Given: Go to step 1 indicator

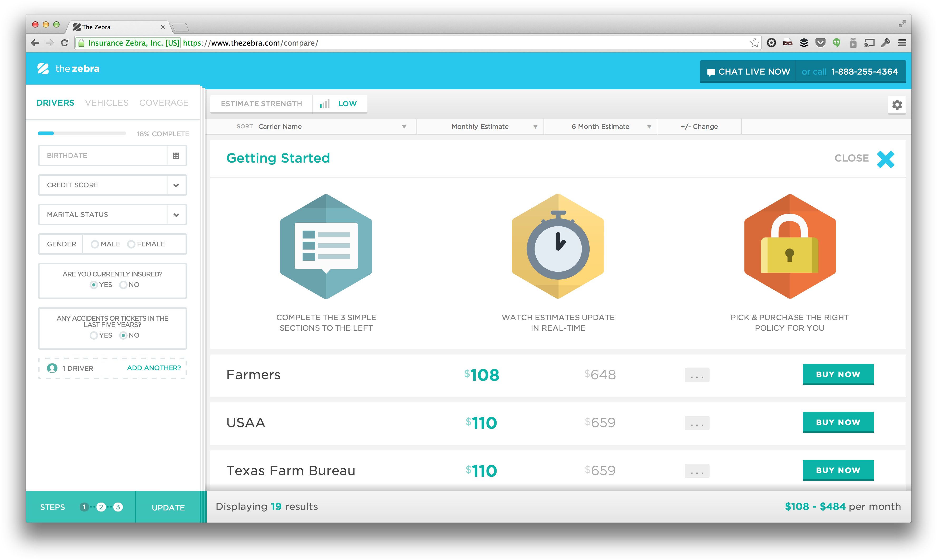Looking at the screenshot, I should (x=84, y=507).
